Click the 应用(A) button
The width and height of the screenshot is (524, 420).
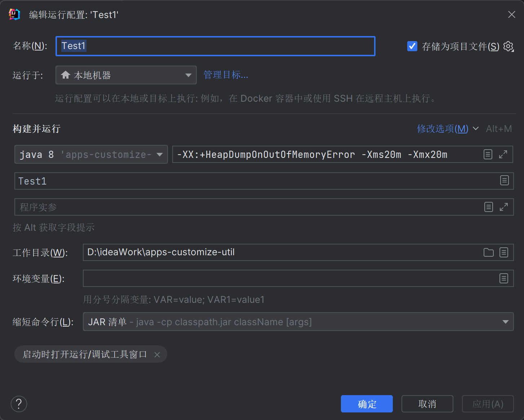(x=488, y=404)
